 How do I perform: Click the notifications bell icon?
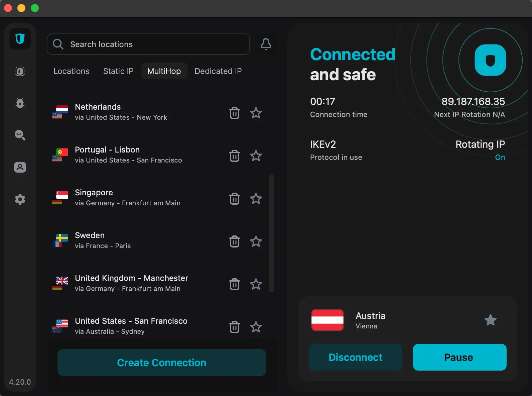coord(266,44)
